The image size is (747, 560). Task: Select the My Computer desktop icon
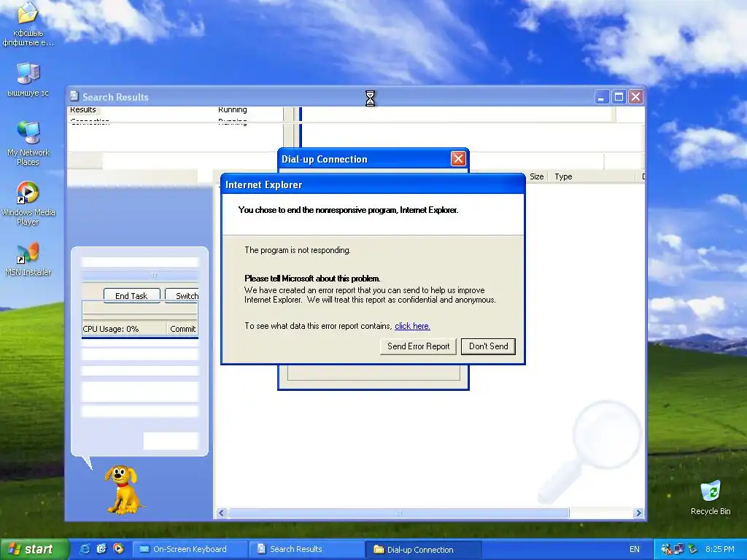(28, 79)
